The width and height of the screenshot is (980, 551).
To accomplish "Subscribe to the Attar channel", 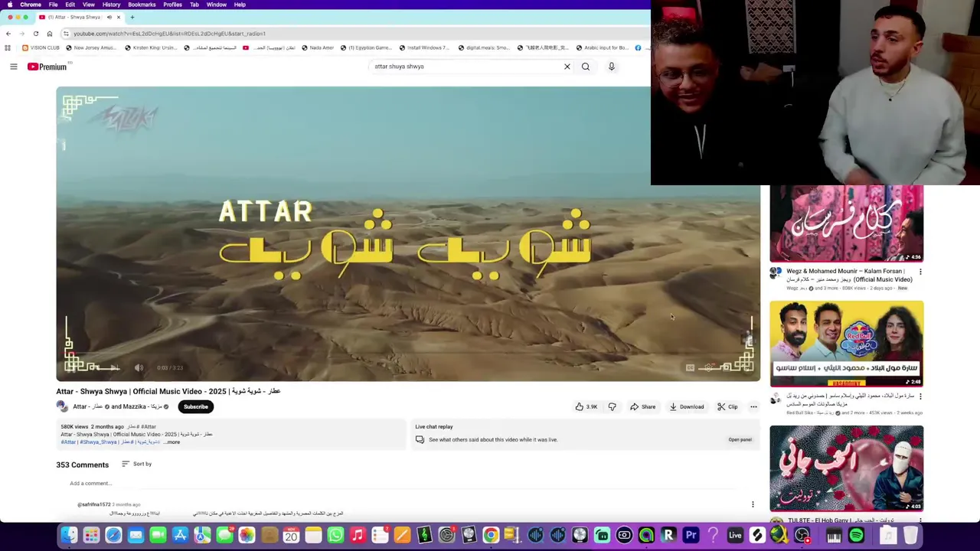I will tap(195, 407).
